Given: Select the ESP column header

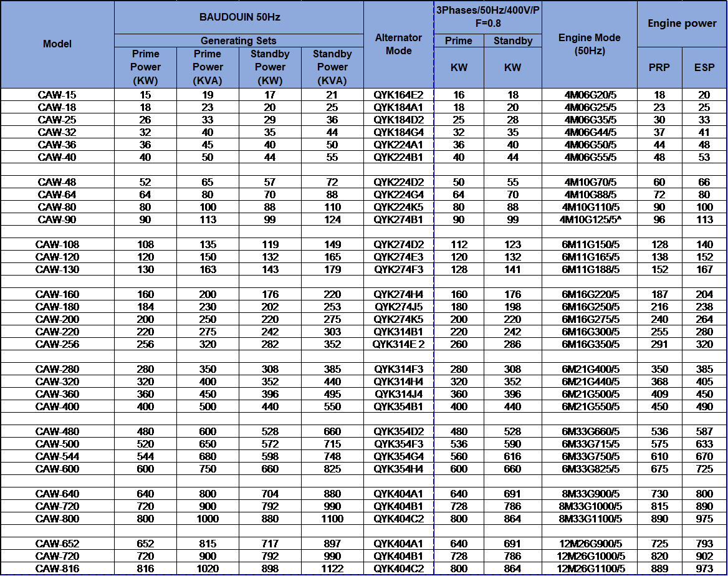Looking at the screenshot, I should click(704, 67).
